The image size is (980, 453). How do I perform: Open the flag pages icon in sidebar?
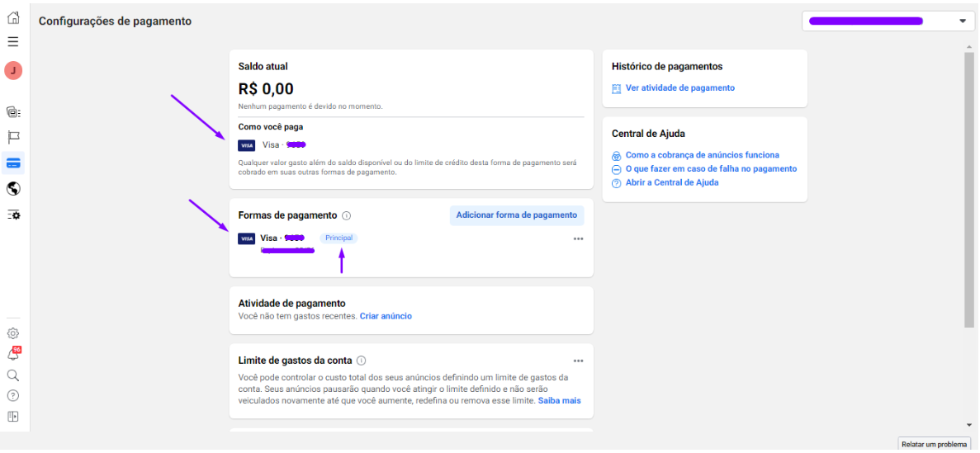coord(13,137)
